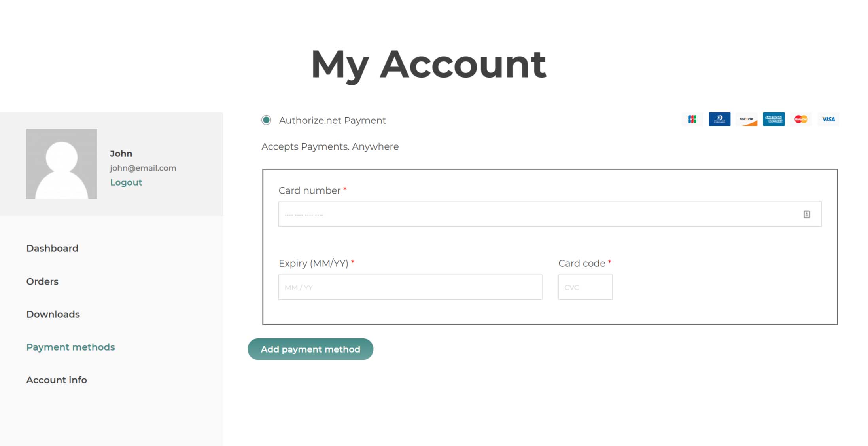The image size is (868, 446).
Task: Click the autofill icon in card number field
Action: coord(807,214)
